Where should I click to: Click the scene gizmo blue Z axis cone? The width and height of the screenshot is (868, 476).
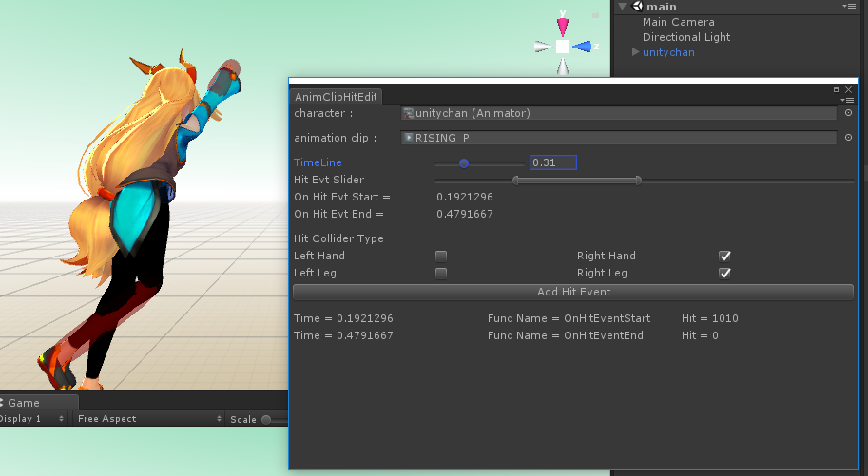[x=582, y=47]
